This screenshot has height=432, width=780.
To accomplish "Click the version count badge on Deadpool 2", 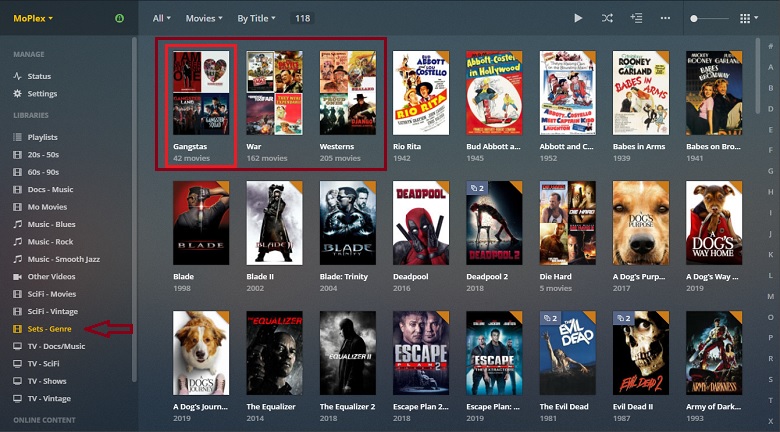I will (478, 188).
